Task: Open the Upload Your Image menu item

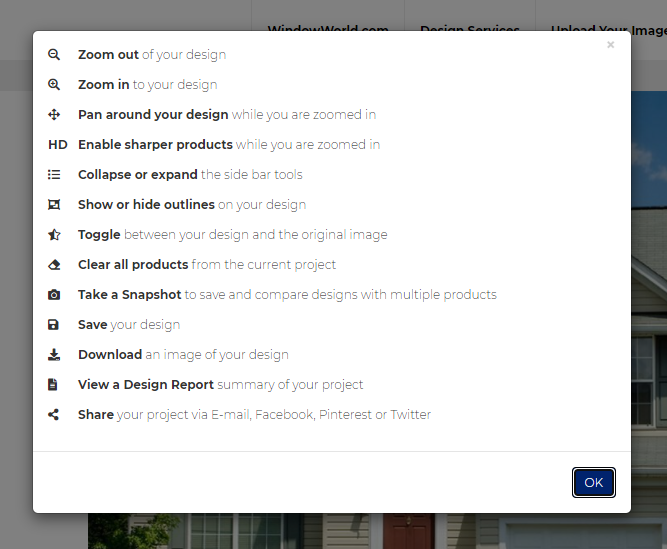Action: pyautogui.click(x=608, y=28)
